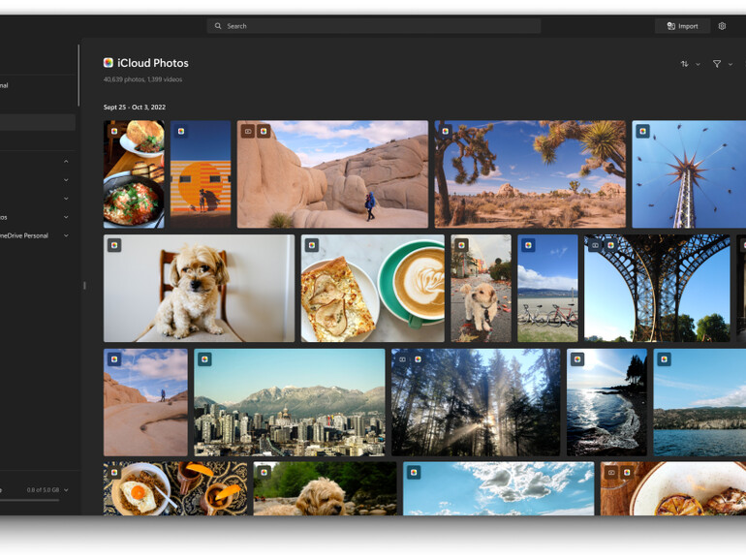Open the orange striped wall thumbnail
Image resolution: width=746 pixels, height=560 pixels.
point(201,174)
